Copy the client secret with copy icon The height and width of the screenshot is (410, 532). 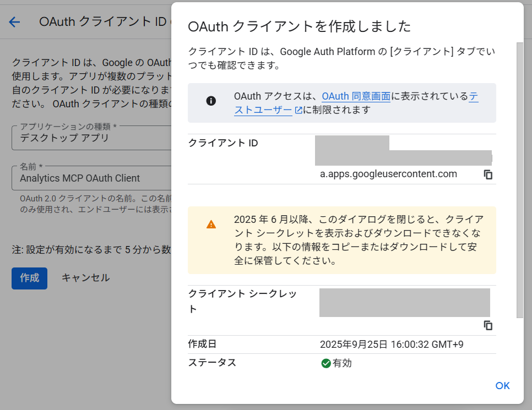[x=488, y=325]
